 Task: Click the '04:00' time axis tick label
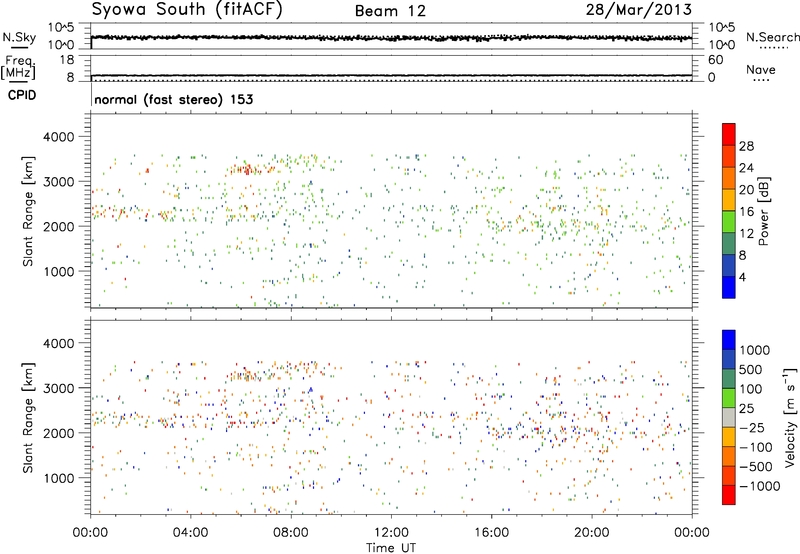point(191,533)
